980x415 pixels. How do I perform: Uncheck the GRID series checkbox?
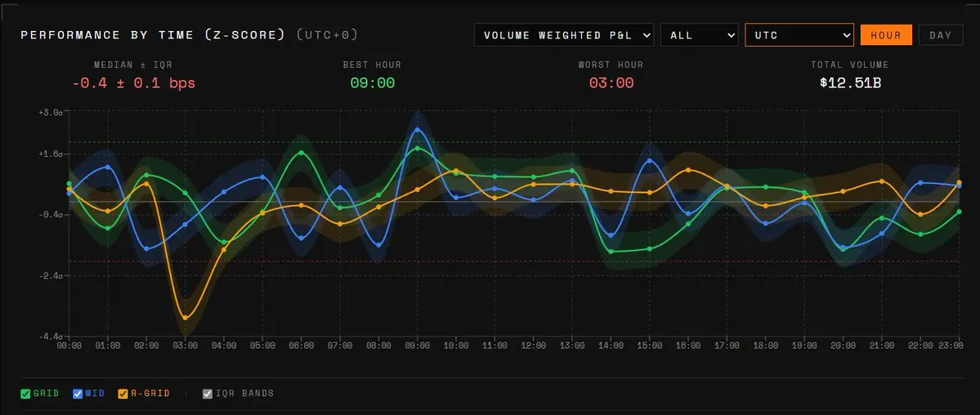coord(25,394)
